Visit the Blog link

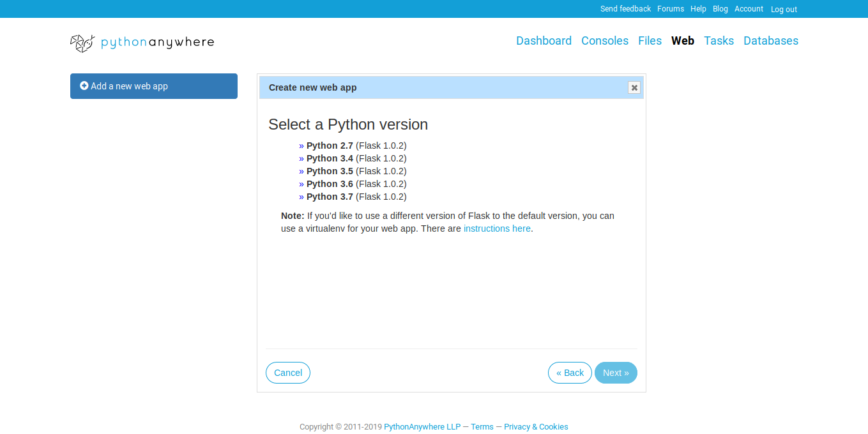pyautogui.click(x=720, y=9)
